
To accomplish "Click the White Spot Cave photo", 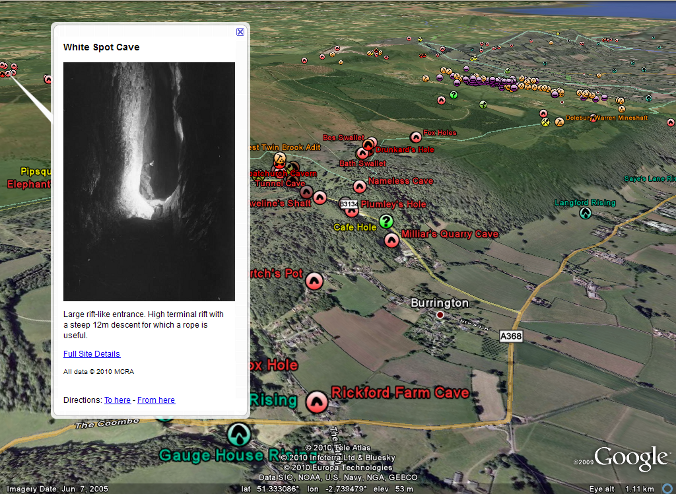I will point(149,181).
